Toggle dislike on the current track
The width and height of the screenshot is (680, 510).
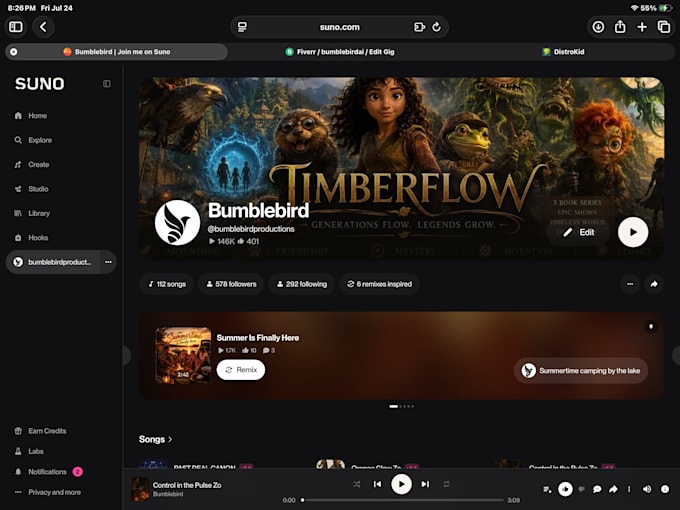[582, 489]
